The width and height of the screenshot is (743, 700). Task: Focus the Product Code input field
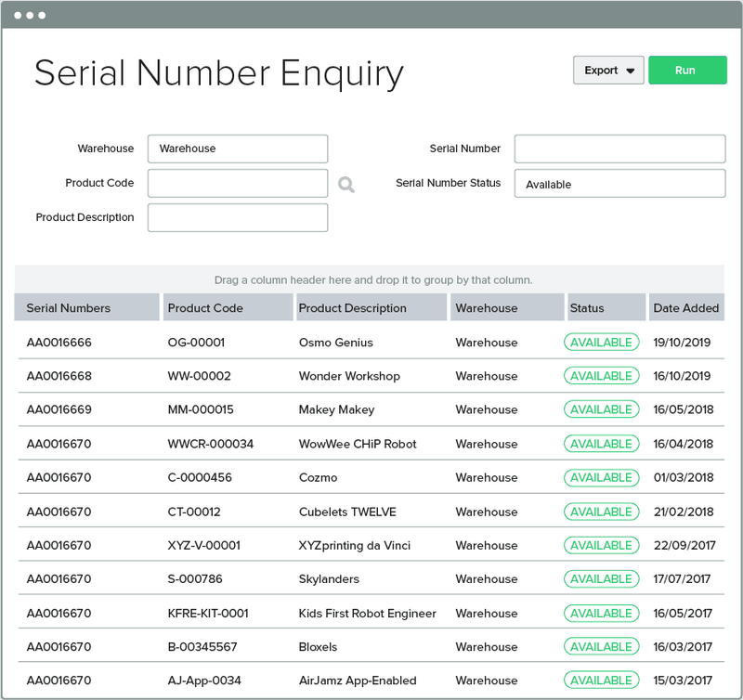238,183
